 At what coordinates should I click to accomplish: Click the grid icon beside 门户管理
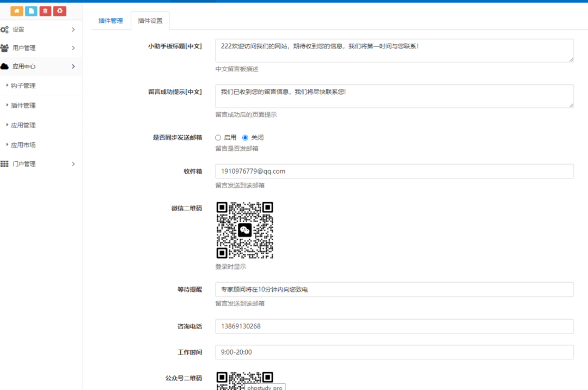pos(4,164)
